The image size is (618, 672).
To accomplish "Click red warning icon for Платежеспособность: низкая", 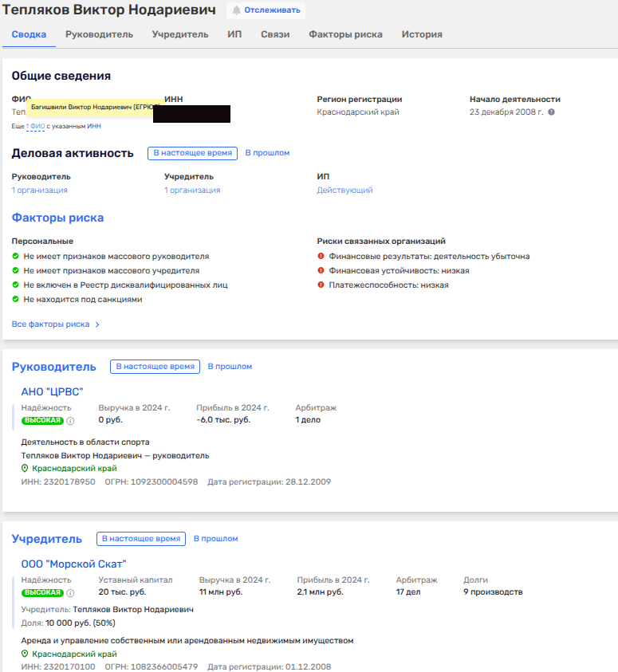I will [321, 285].
